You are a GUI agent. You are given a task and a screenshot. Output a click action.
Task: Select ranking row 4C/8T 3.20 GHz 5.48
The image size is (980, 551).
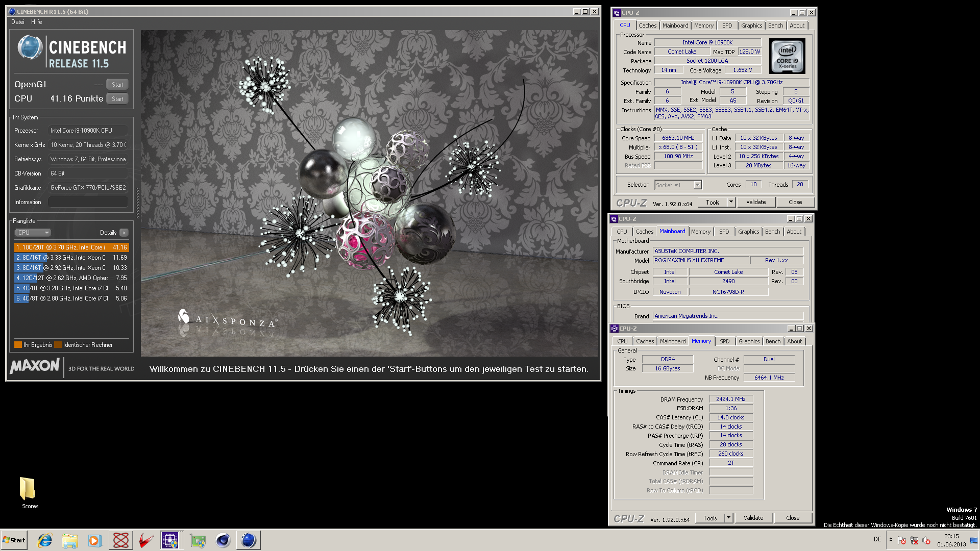click(x=71, y=288)
